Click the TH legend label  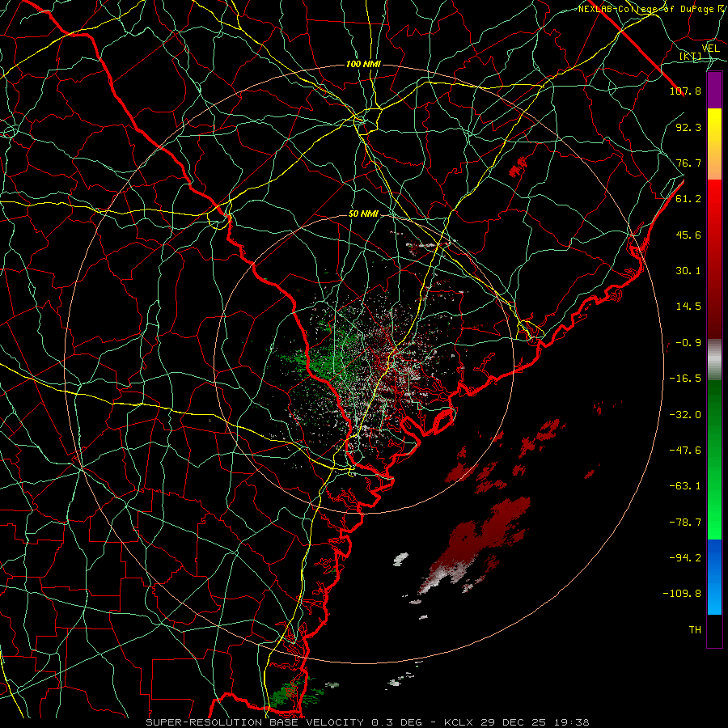point(695,630)
